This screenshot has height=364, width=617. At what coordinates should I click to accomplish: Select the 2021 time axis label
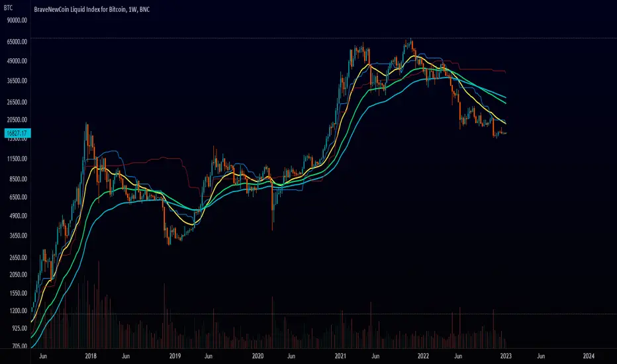point(340,356)
